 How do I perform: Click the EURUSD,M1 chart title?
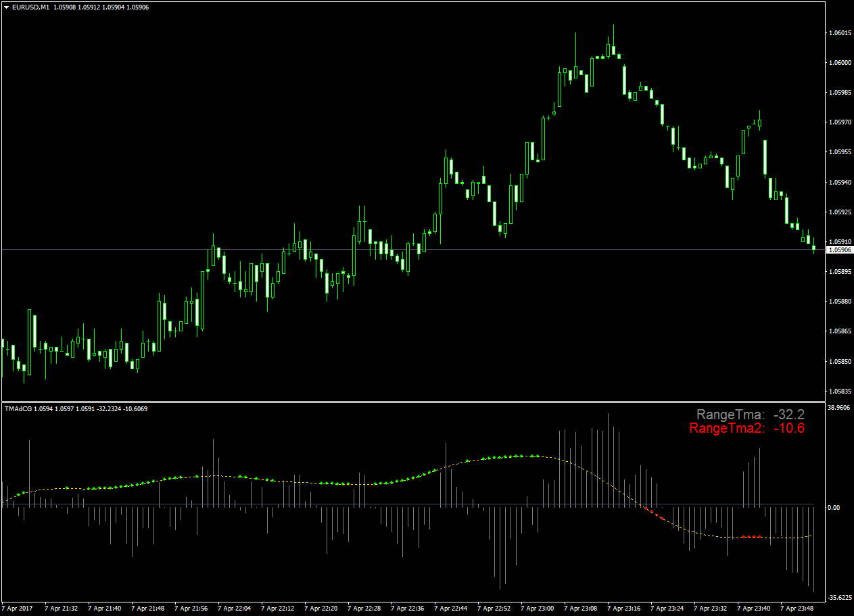[30, 7]
